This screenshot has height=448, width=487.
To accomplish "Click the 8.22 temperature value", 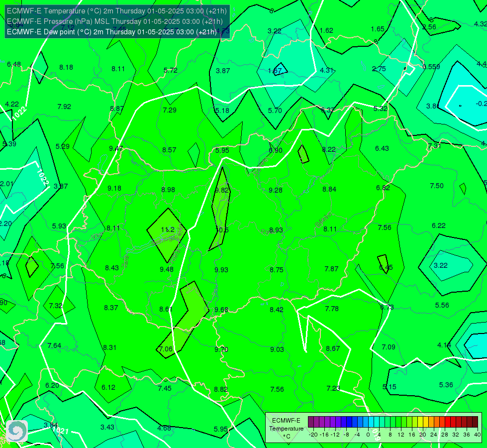I will click(329, 149).
